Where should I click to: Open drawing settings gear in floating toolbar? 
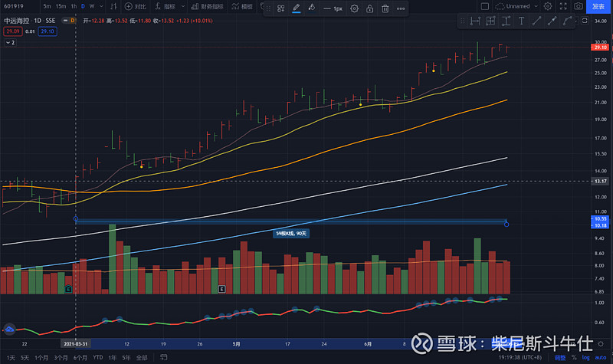click(354, 8)
